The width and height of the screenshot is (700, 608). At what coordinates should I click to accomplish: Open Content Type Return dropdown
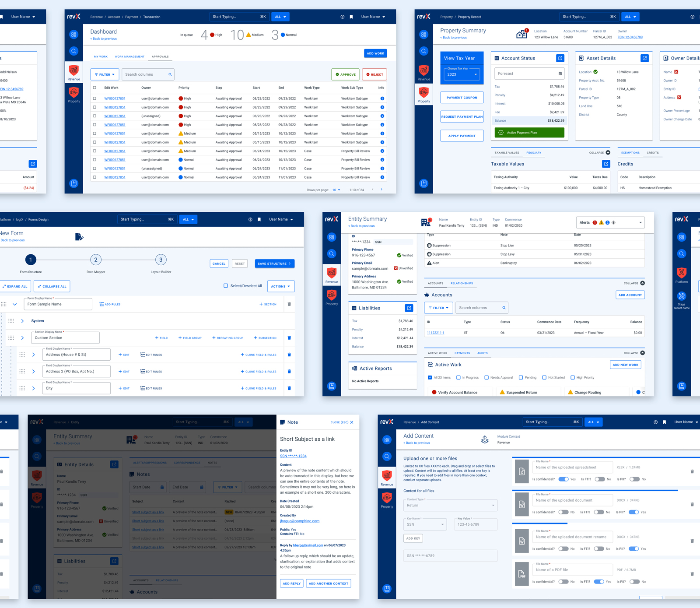450,505
